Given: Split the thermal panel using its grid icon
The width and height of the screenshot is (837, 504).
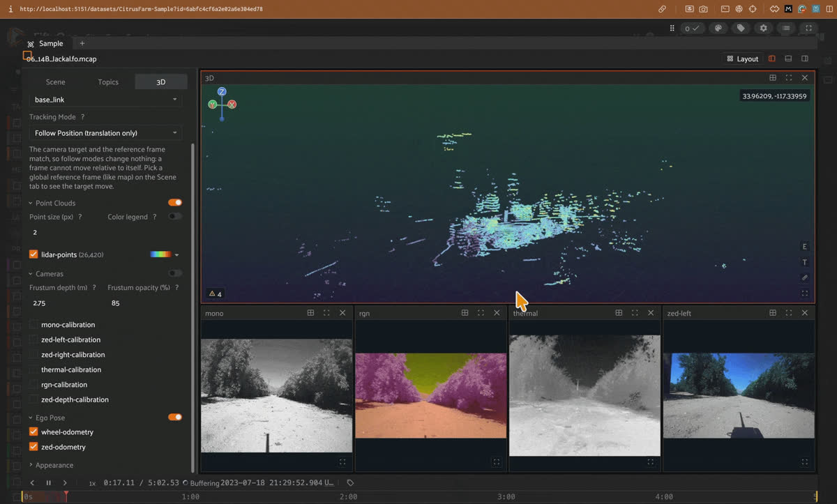Looking at the screenshot, I should click(619, 313).
